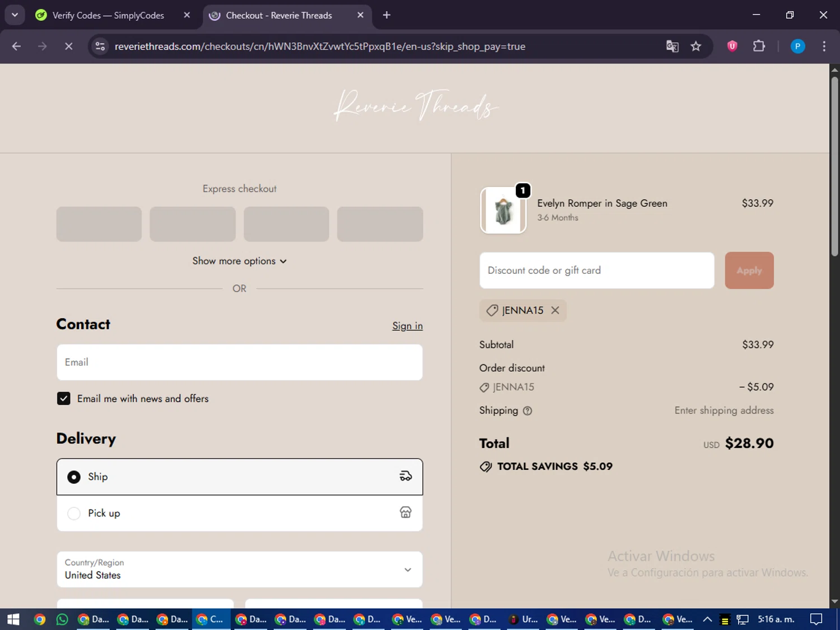Screen dimensions: 840x630
Task: Click the tag icon on the JENNA15 chip
Action: [492, 310]
